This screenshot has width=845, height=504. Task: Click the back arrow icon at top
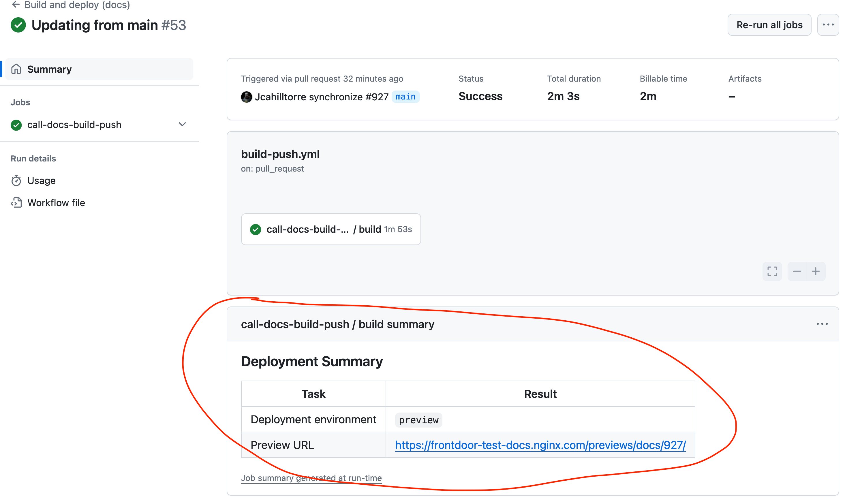tap(16, 4)
